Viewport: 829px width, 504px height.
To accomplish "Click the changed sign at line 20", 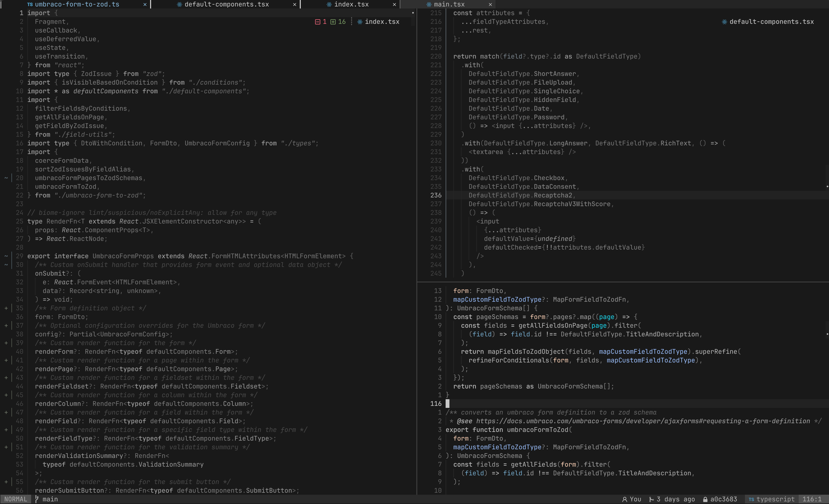I will [x=6, y=178].
